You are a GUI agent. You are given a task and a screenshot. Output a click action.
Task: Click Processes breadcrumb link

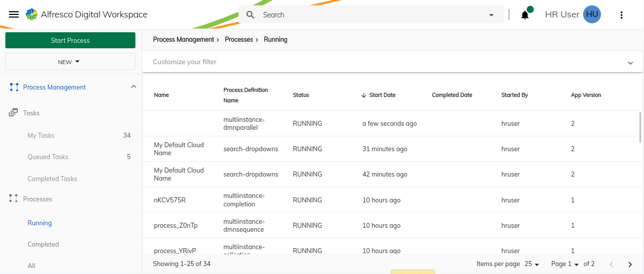(x=239, y=39)
